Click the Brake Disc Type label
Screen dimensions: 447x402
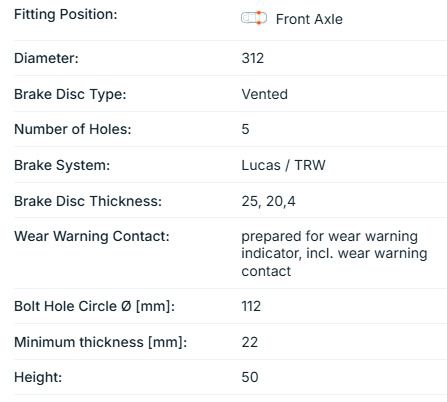coord(70,94)
